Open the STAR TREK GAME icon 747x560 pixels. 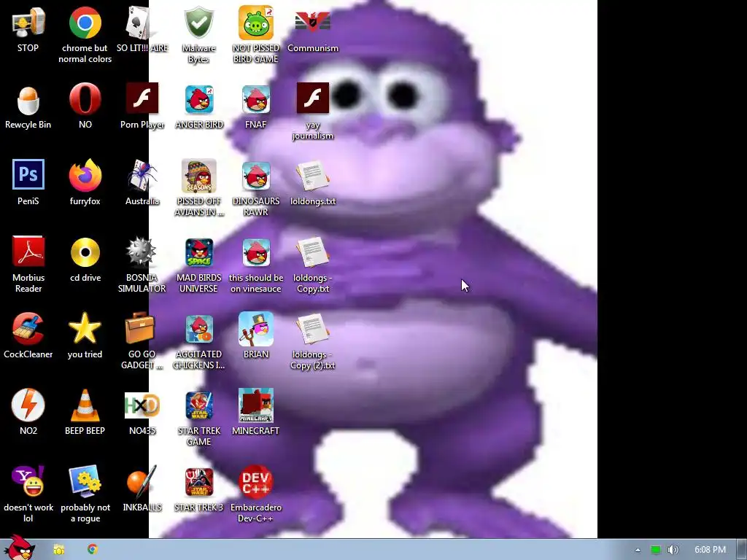click(199, 405)
